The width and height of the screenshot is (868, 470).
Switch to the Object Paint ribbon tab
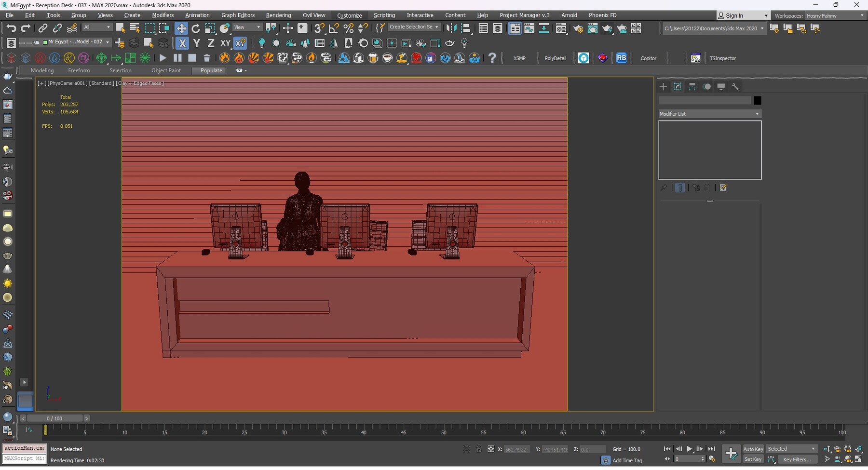pos(166,70)
